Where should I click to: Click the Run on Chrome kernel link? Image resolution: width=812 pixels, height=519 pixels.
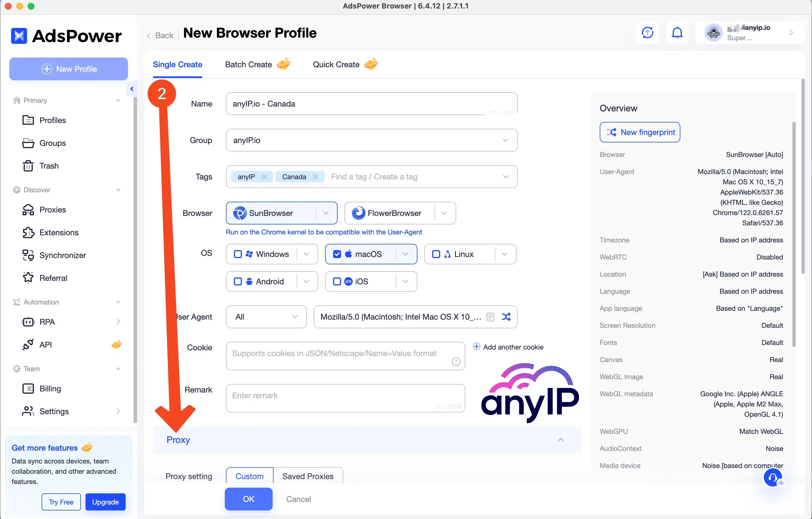324,231
